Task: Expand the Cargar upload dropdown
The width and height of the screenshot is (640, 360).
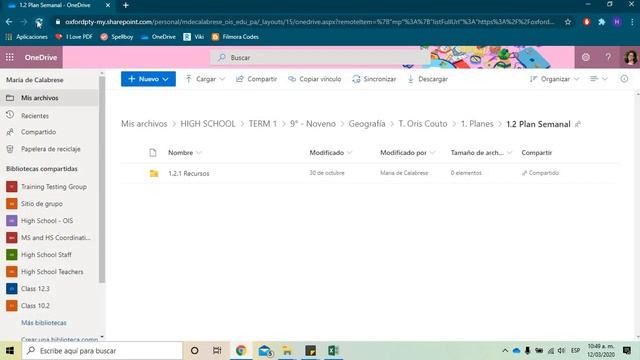Action: click(x=205, y=79)
